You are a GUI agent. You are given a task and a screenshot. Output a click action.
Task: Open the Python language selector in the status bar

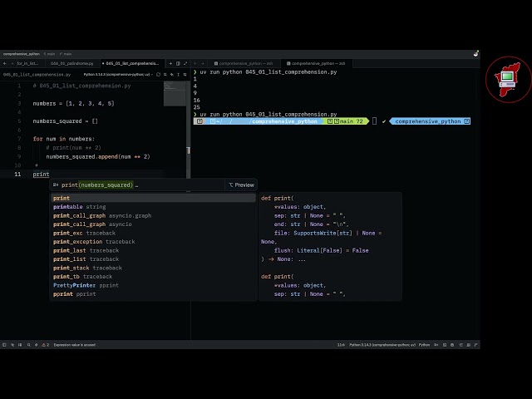(424, 345)
